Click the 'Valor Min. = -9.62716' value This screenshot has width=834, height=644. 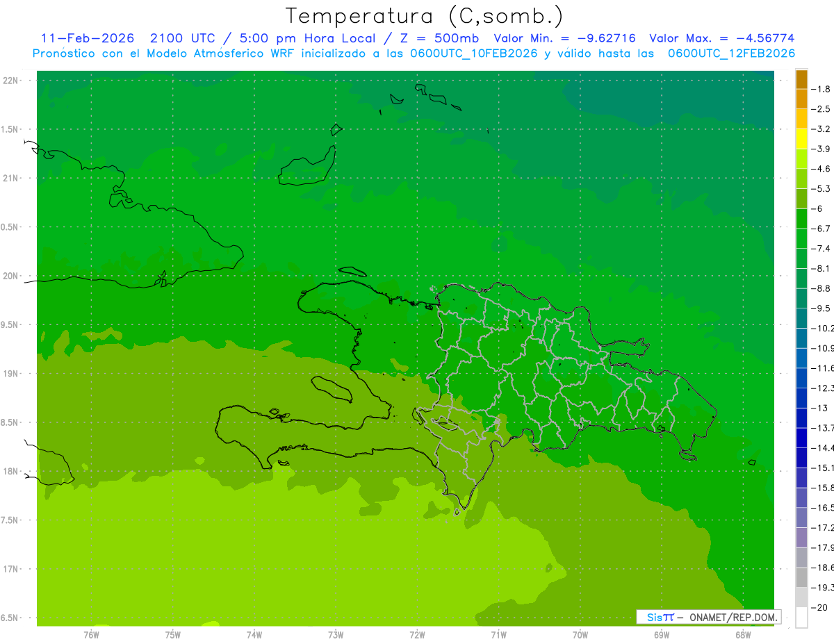564,38
